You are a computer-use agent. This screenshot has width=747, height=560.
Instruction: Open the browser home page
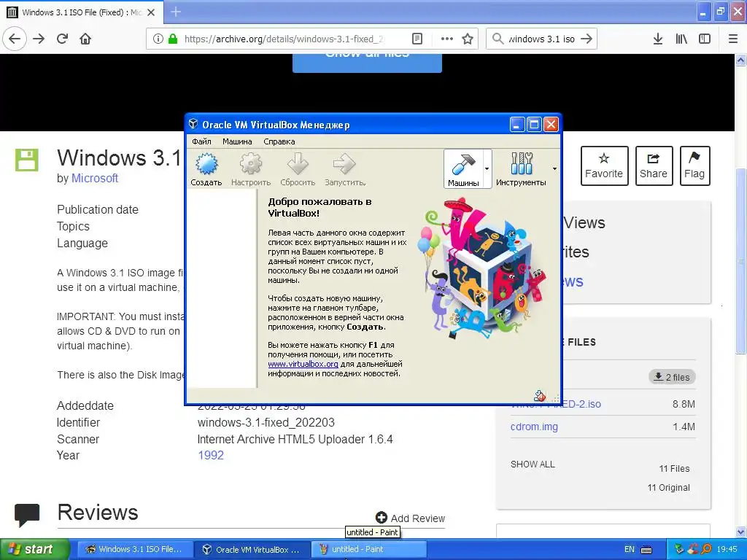(85, 39)
